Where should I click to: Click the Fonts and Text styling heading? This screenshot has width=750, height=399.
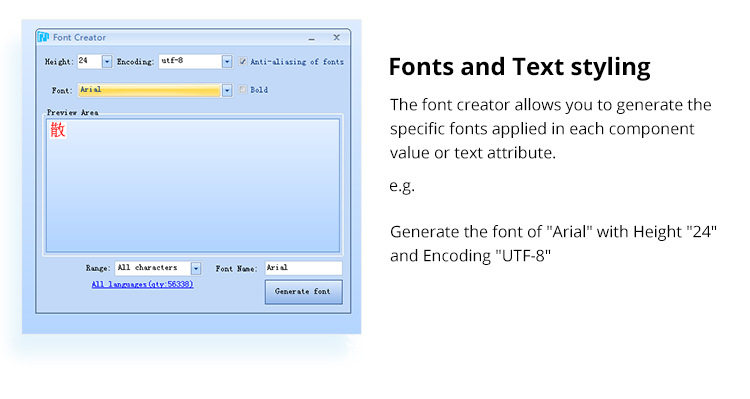point(519,66)
